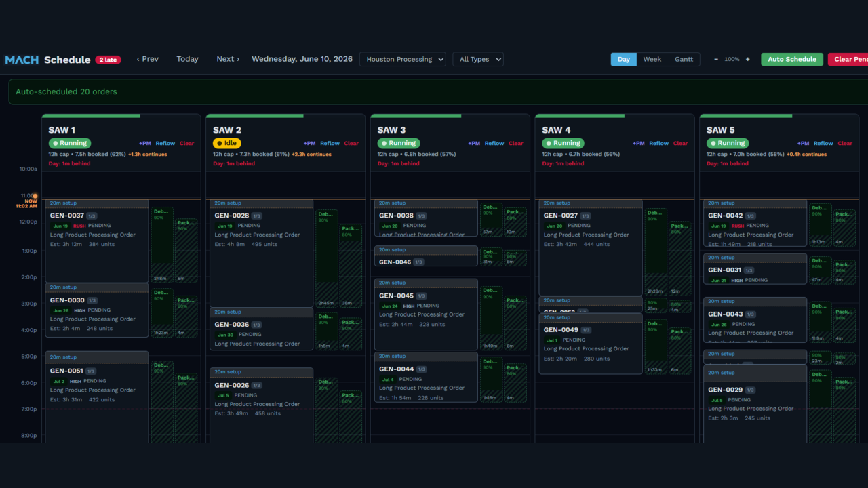
Task: Open the Houston Processing dropdown
Action: pyautogui.click(x=403, y=59)
